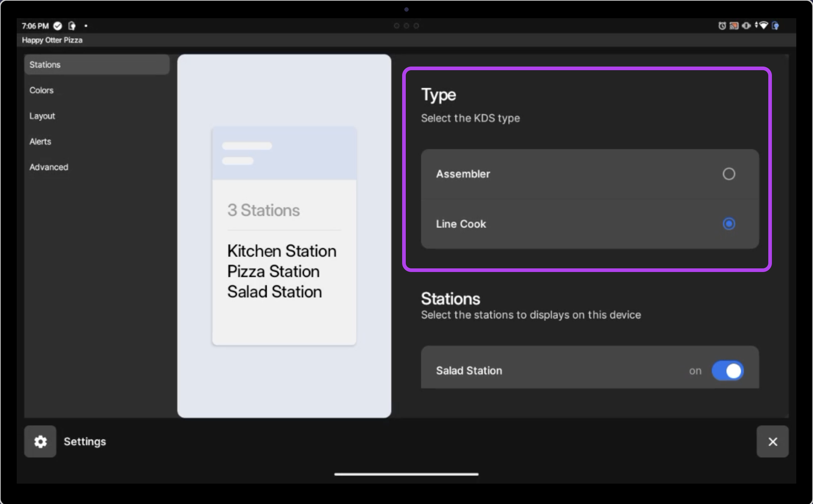Click the Happy Otter Pizza title
The width and height of the screenshot is (813, 504).
click(52, 40)
